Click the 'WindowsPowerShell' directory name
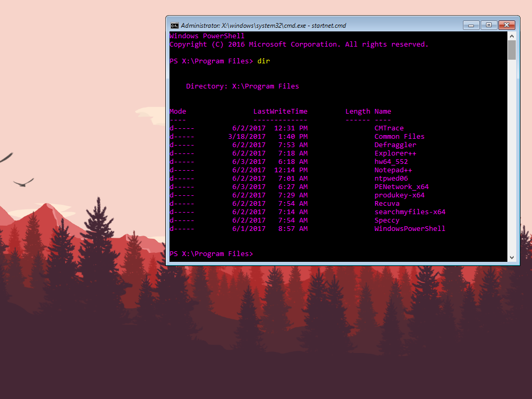The image size is (532, 399). point(410,228)
